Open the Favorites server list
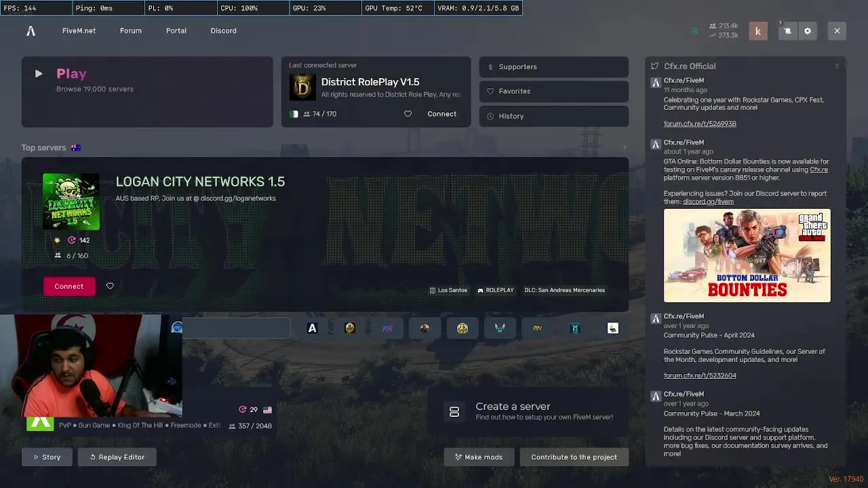 click(x=553, y=91)
